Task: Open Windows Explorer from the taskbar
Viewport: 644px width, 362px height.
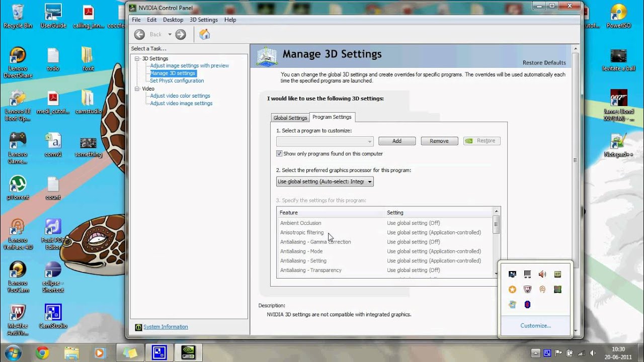Action: point(71,353)
